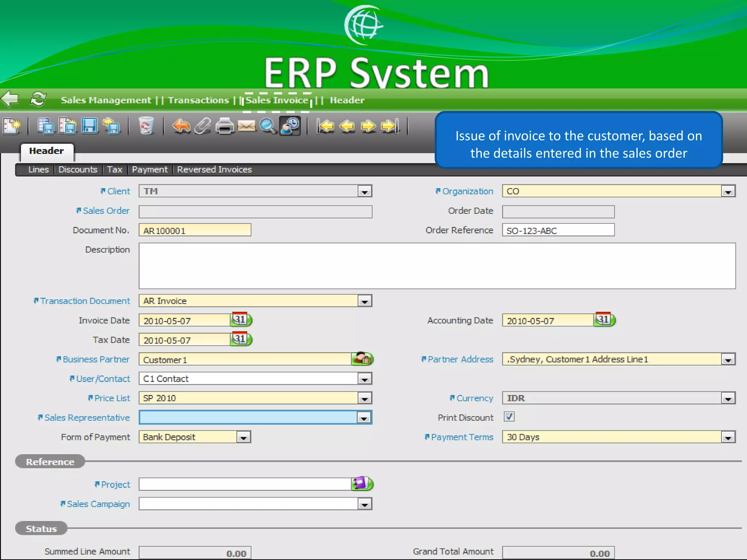
Task: Open the Reversed Invoices tab
Action: coord(214,170)
